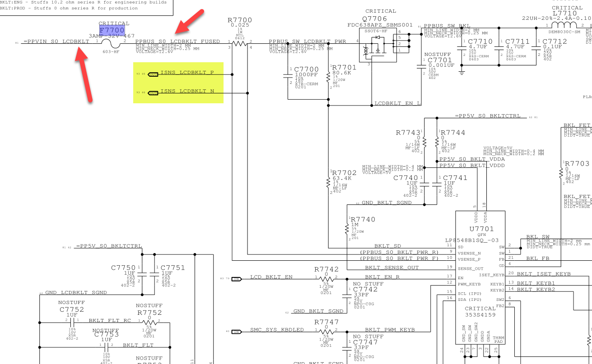Click the PPBUS_S0_LCDBKLT_FUSED net name
Screen dimensions: 592x364
[177, 41]
